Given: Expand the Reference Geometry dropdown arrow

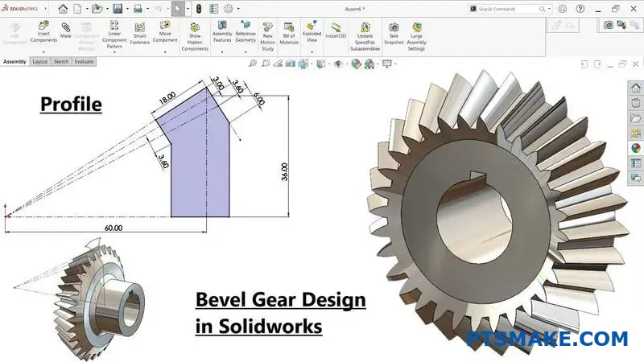Looking at the screenshot, I should click(x=245, y=52).
